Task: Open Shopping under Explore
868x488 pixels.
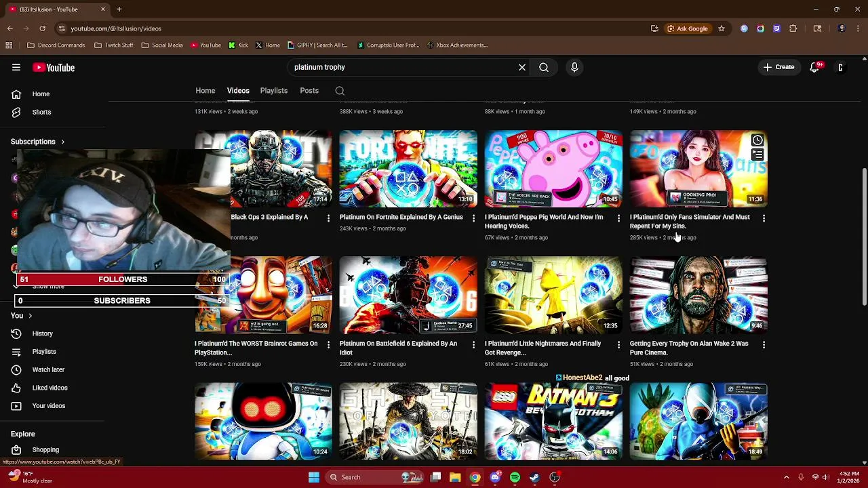Action: [x=45, y=449]
